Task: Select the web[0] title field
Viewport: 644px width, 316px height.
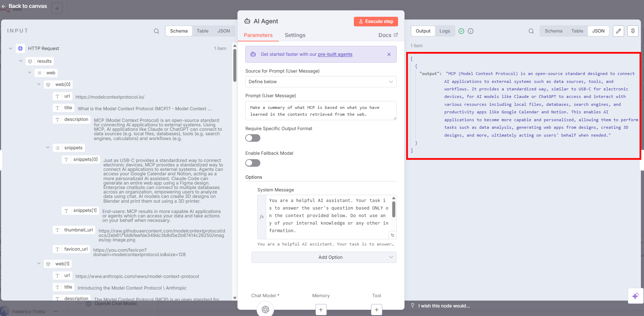Action: tap(64, 108)
